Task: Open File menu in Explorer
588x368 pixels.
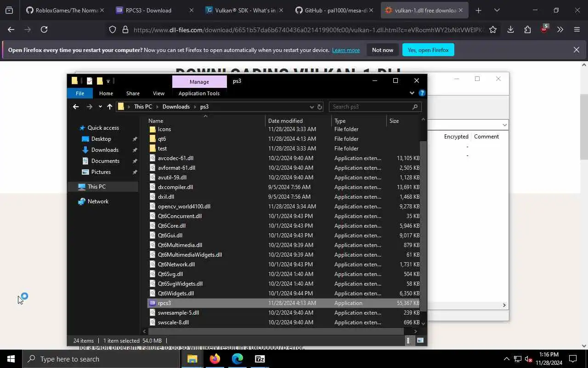Action: [x=80, y=93]
